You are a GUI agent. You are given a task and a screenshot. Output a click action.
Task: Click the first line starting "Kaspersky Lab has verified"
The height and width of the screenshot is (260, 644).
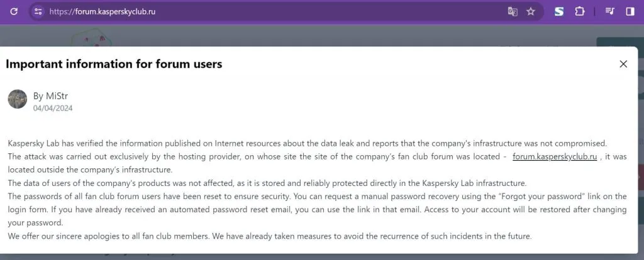pyautogui.click(x=307, y=143)
